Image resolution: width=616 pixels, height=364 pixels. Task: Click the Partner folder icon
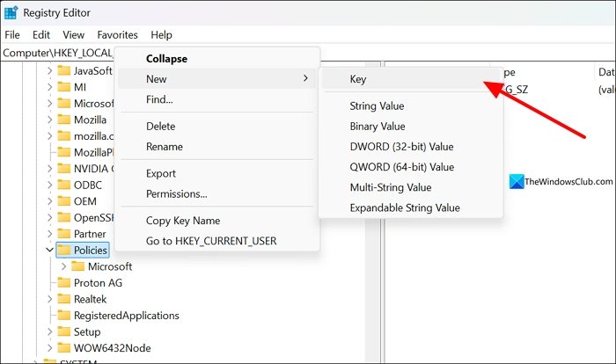pos(63,234)
